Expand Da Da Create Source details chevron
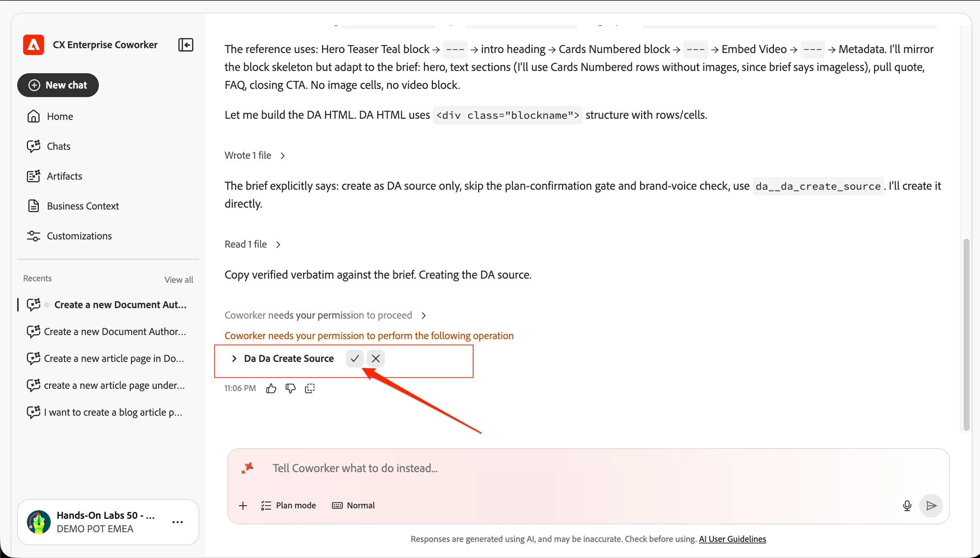The width and height of the screenshot is (980, 558). 234,358
